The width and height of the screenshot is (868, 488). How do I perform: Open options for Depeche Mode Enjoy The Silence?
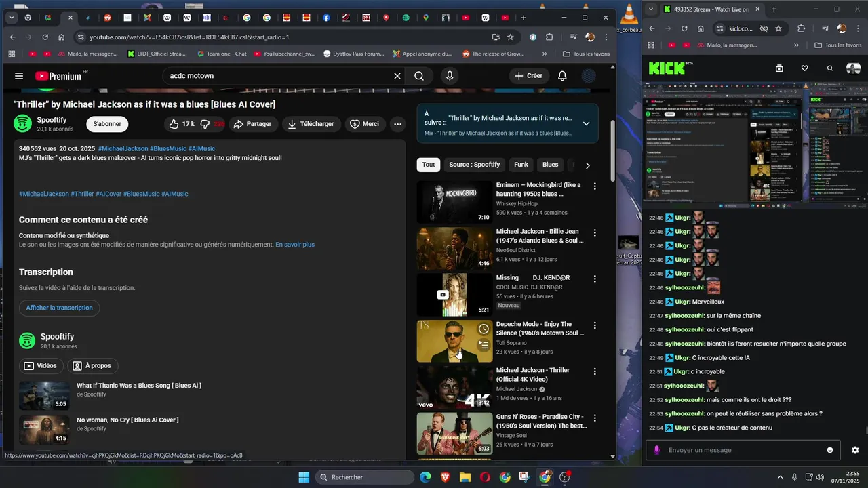pos(595,325)
